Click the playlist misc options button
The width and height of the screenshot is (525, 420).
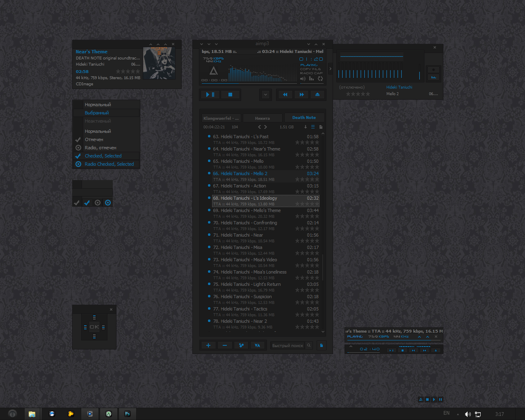point(241,345)
